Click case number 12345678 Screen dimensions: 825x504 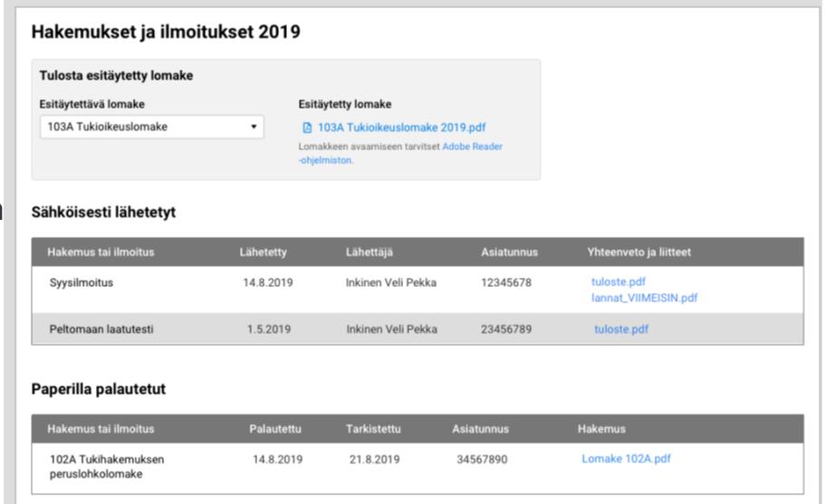506,282
